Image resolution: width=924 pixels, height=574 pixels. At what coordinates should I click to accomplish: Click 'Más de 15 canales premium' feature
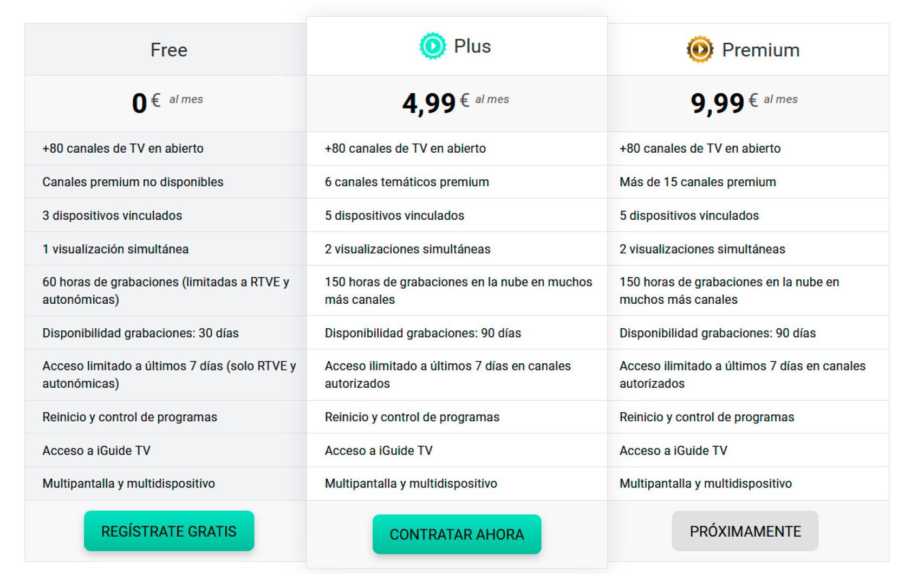(698, 182)
